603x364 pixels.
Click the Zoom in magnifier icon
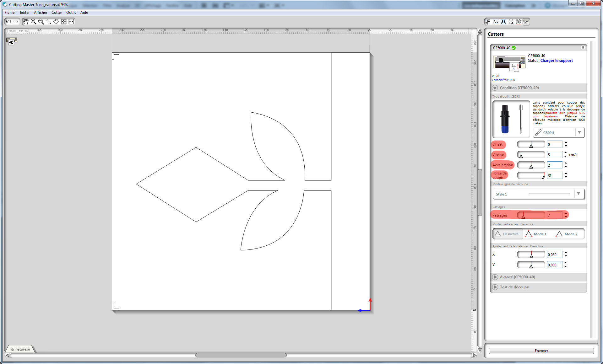point(34,22)
